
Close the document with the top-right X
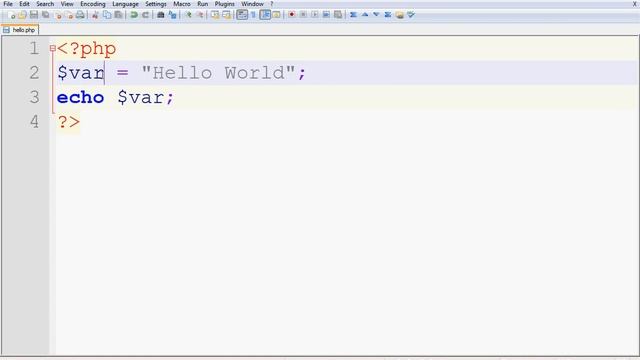[635, 4]
